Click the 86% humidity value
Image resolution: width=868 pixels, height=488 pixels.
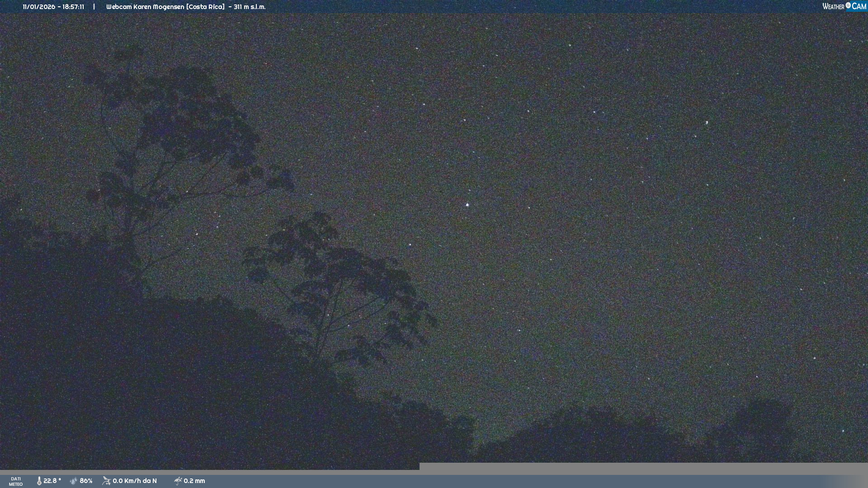[x=86, y=481]
